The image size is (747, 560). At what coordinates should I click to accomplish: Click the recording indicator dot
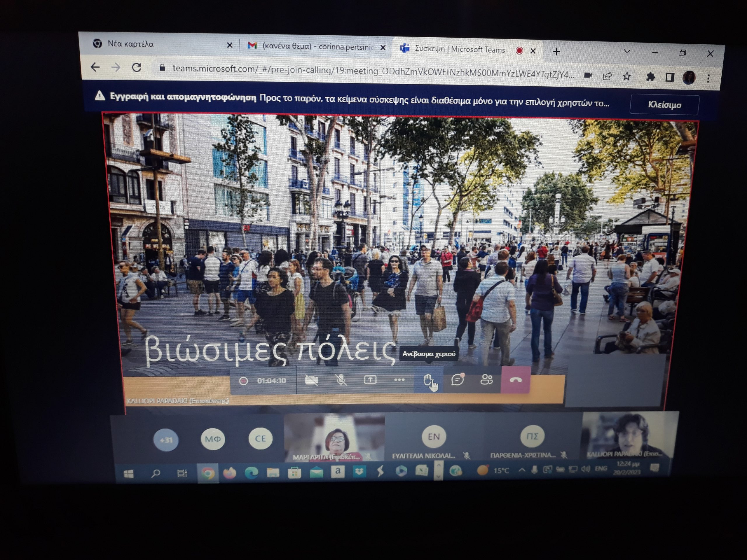coord(243,381)
